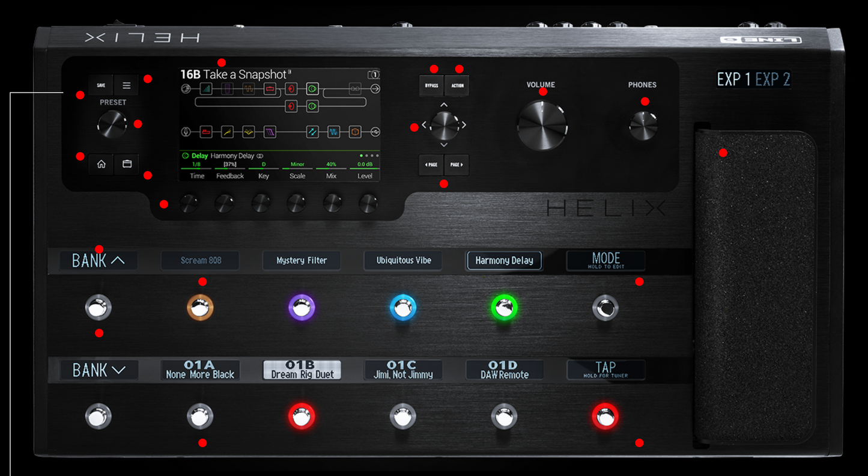
Task: Select the green delay block on top path
Action: [312, 89]
